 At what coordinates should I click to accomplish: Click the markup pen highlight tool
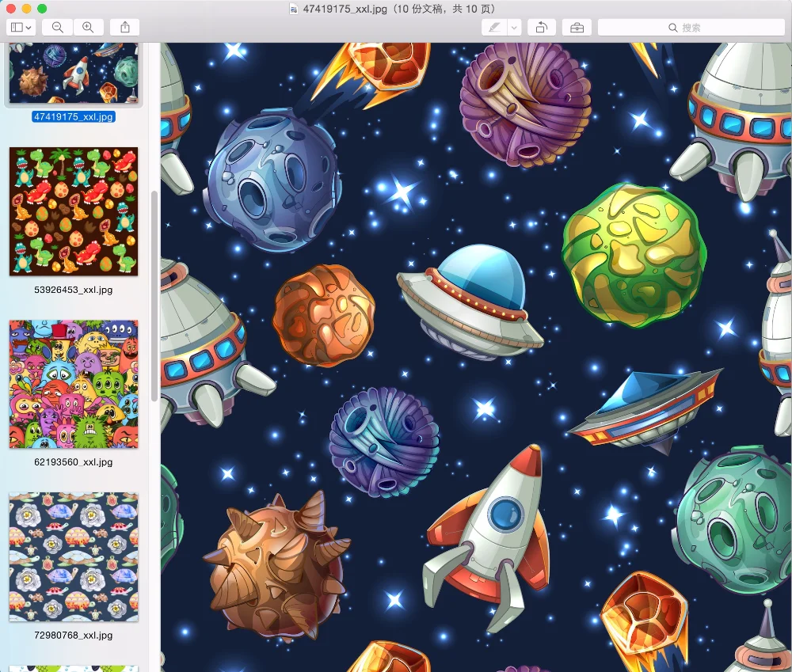(x=494, y=27)
